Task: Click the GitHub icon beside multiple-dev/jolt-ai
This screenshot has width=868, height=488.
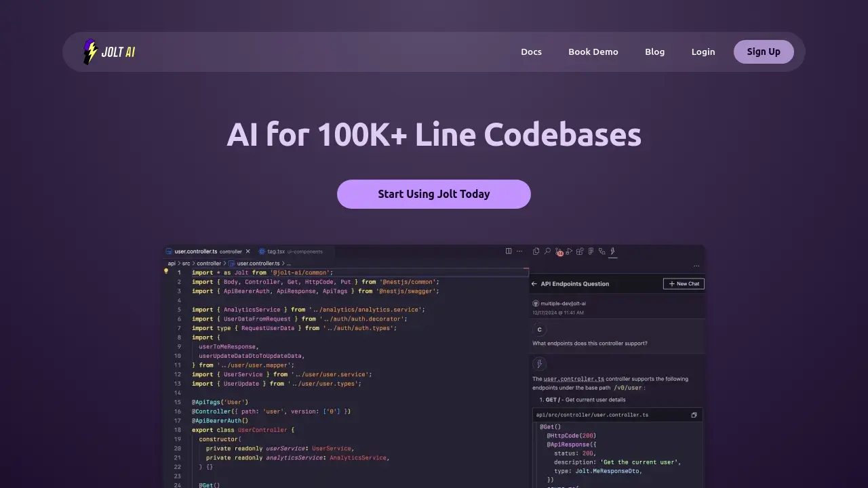Action: tap(536, 304)
